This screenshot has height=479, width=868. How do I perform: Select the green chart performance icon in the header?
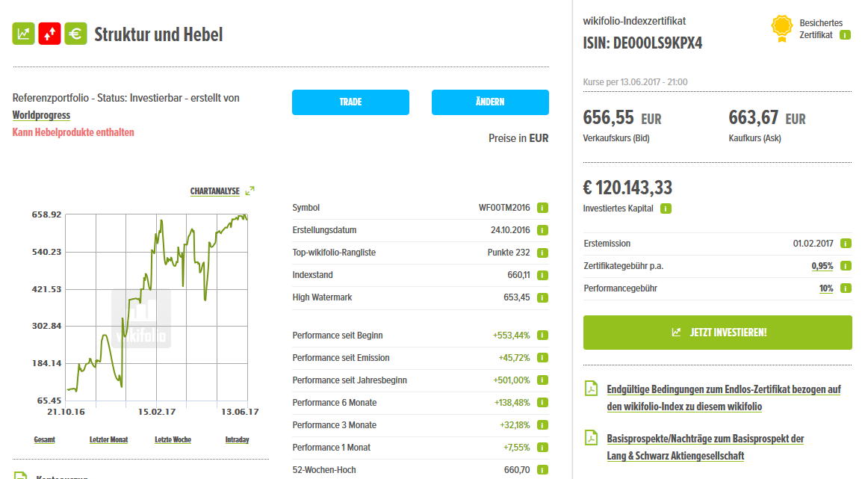(x=23, y=33)
